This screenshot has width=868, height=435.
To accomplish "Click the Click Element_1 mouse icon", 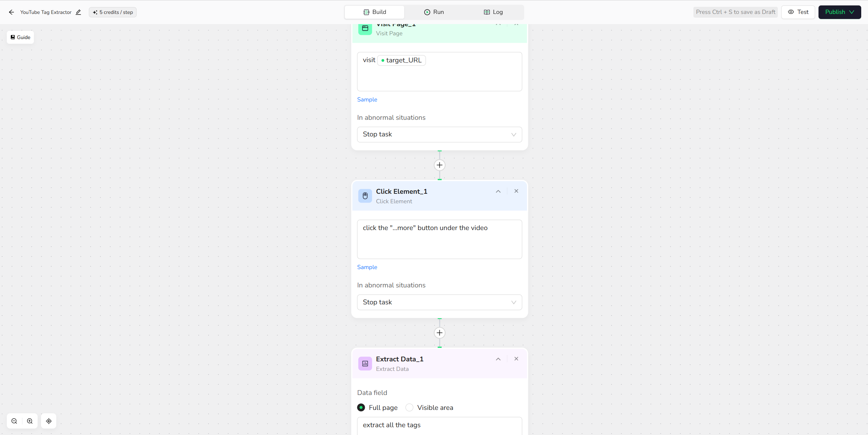I will pos(365,196).
